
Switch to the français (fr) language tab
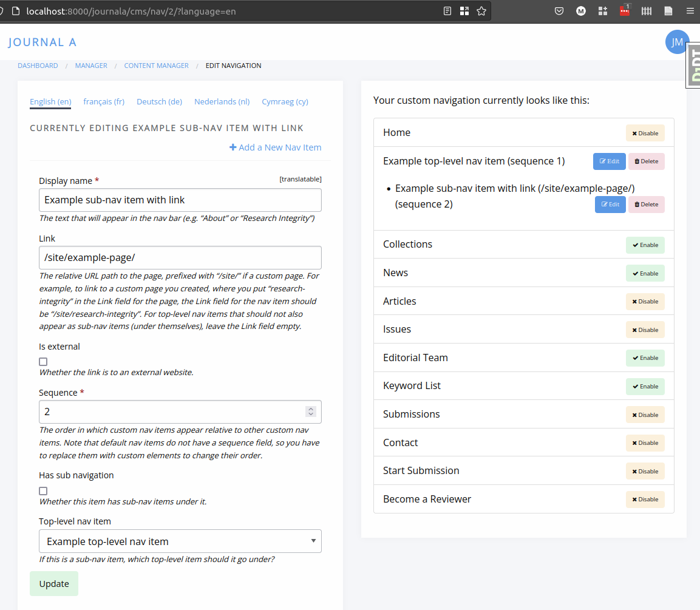104,101
